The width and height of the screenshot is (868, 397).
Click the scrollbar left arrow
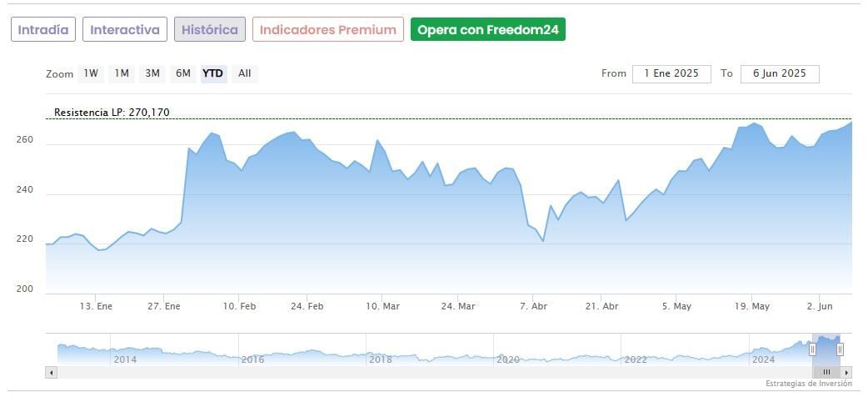click(52, 372)
